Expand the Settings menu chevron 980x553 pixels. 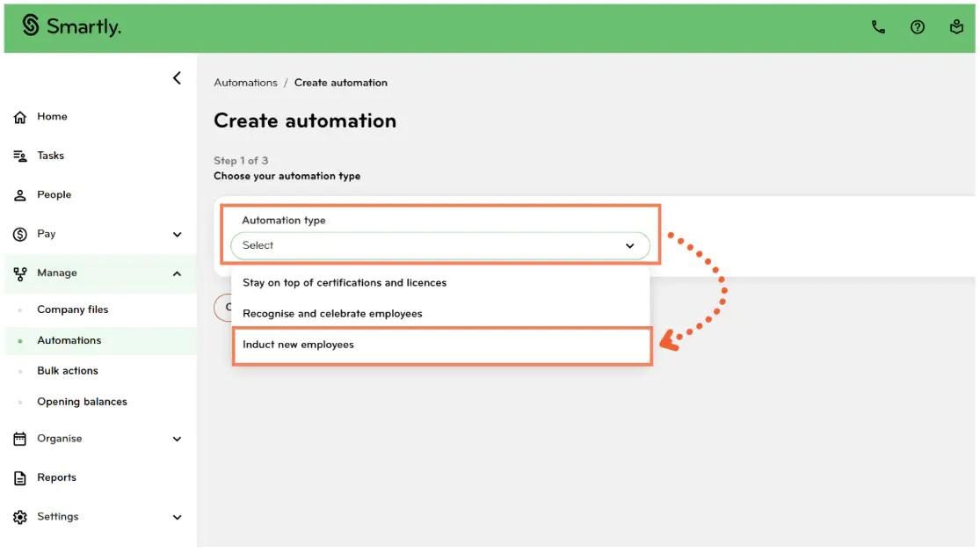click(177, 517)
